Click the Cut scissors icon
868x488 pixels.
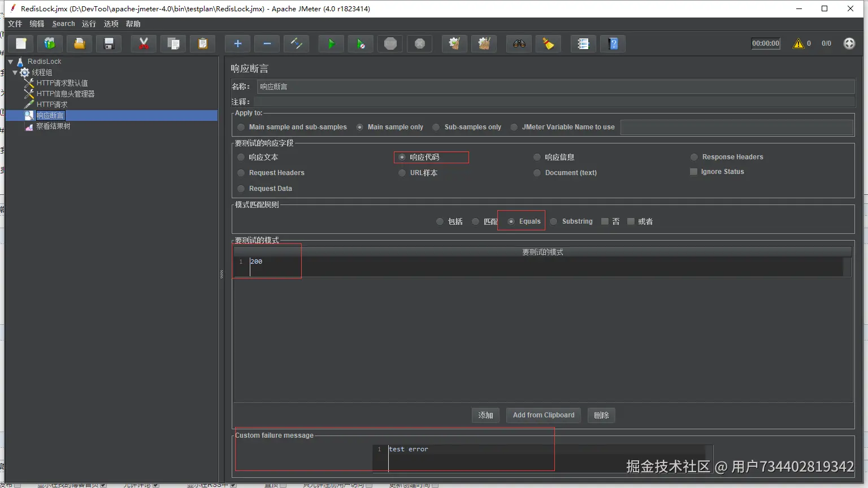pos(144,43)
